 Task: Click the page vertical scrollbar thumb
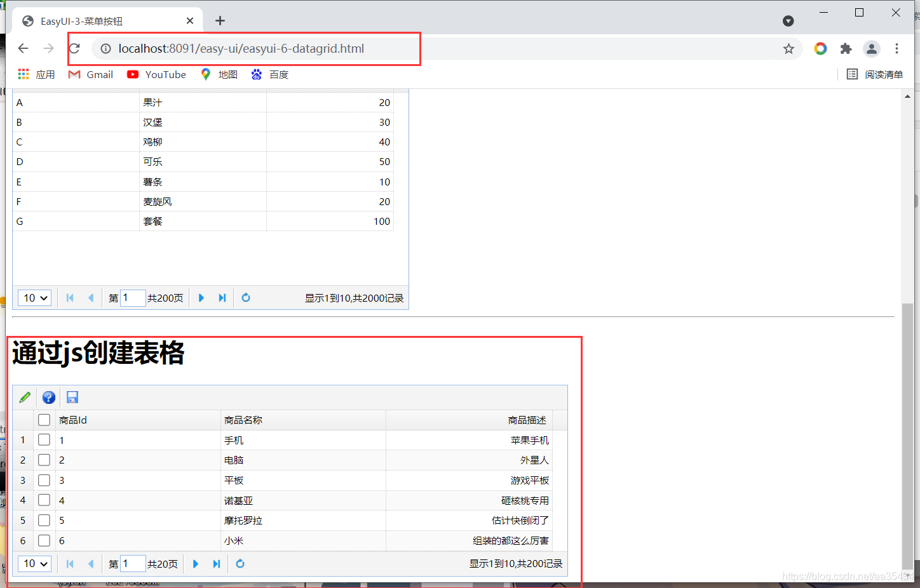coord(907,435)
